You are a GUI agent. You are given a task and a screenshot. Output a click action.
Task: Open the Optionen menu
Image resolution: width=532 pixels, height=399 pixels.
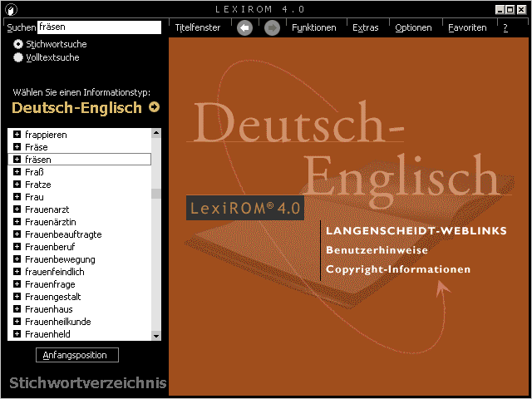click(413, 27)
